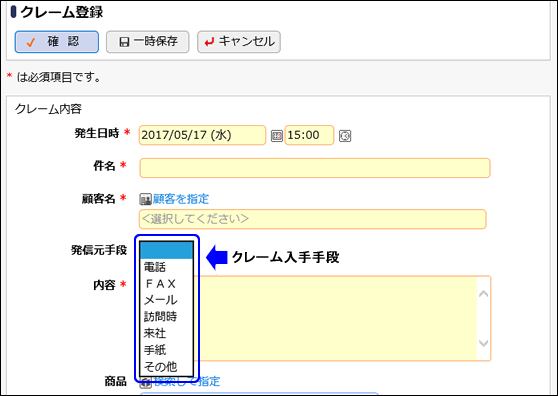Select the blank option in 発信元手段 list
Viewport: 558px width, 396px height.
point(167,250)
